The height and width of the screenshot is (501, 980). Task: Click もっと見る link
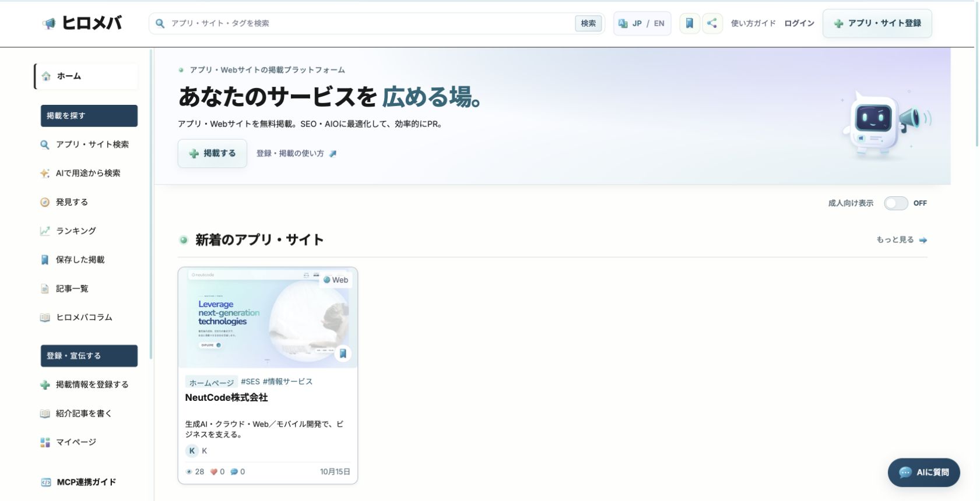(x=901, y=239)
